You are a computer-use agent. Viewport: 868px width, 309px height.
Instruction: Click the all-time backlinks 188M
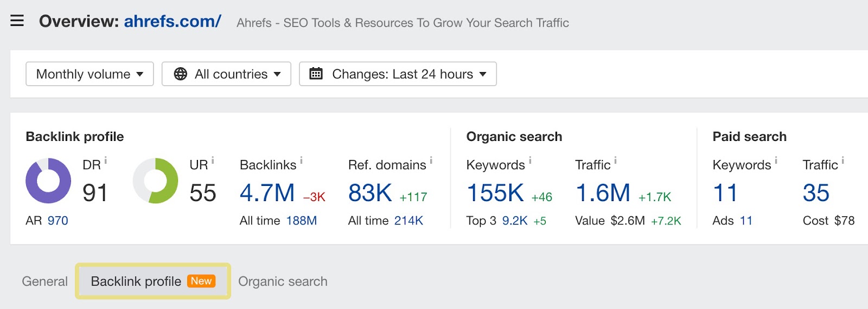pyautogui.click(x=302, y=221)
